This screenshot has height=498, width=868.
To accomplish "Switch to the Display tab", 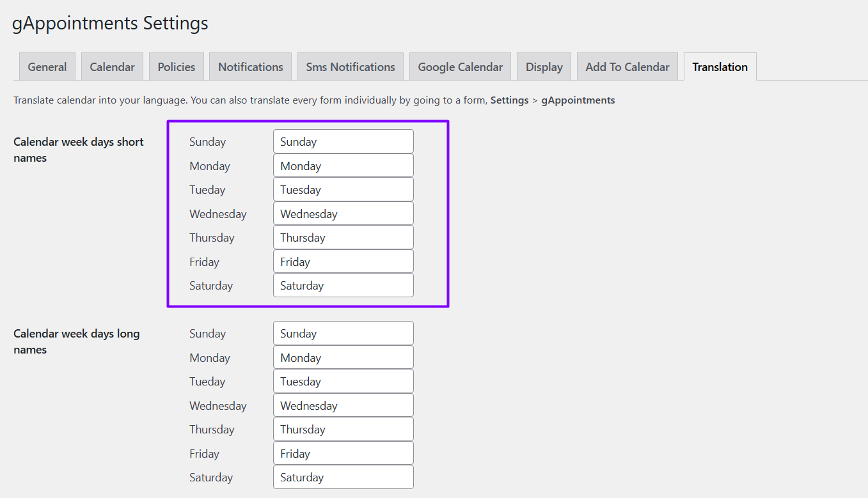I will coord(544,66).
